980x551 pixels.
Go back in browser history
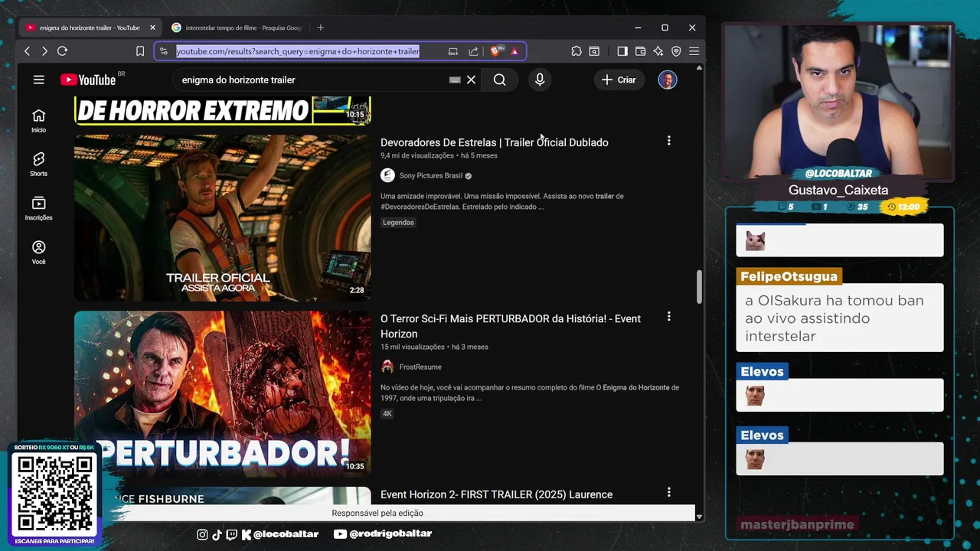click(28, 51)
